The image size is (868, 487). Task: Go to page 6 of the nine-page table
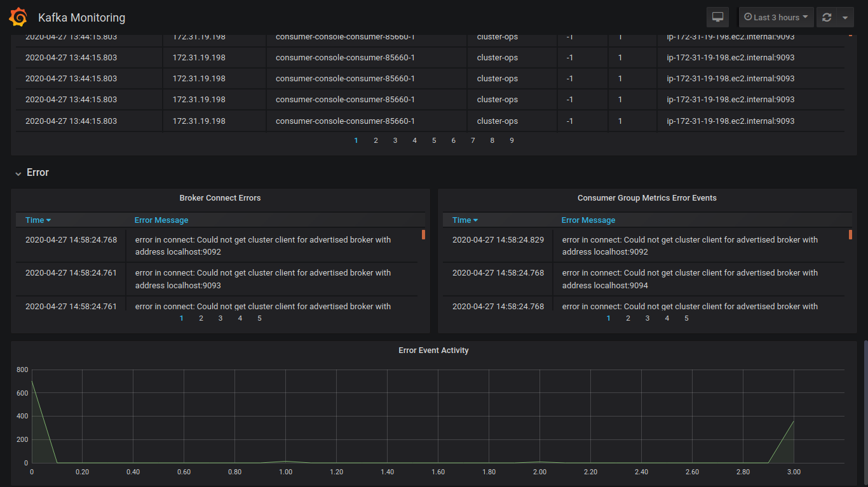pos(453,140)
